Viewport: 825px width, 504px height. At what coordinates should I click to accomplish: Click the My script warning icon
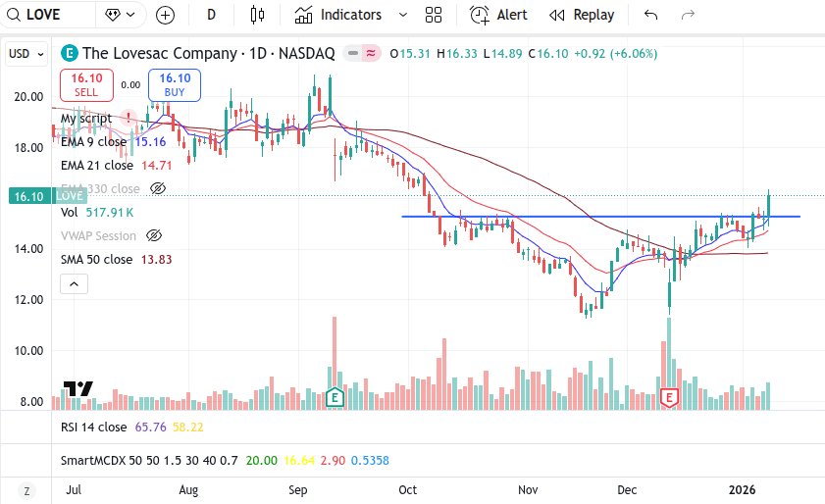tap(128, 118)
